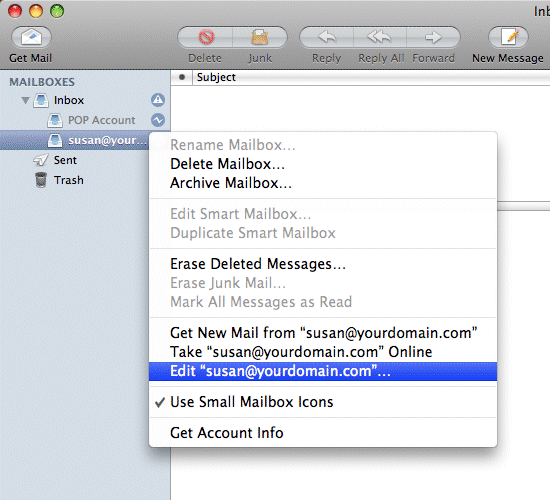Click the Get Mail envelope button
Screen dimensions: 550x500
pos(31,37)
